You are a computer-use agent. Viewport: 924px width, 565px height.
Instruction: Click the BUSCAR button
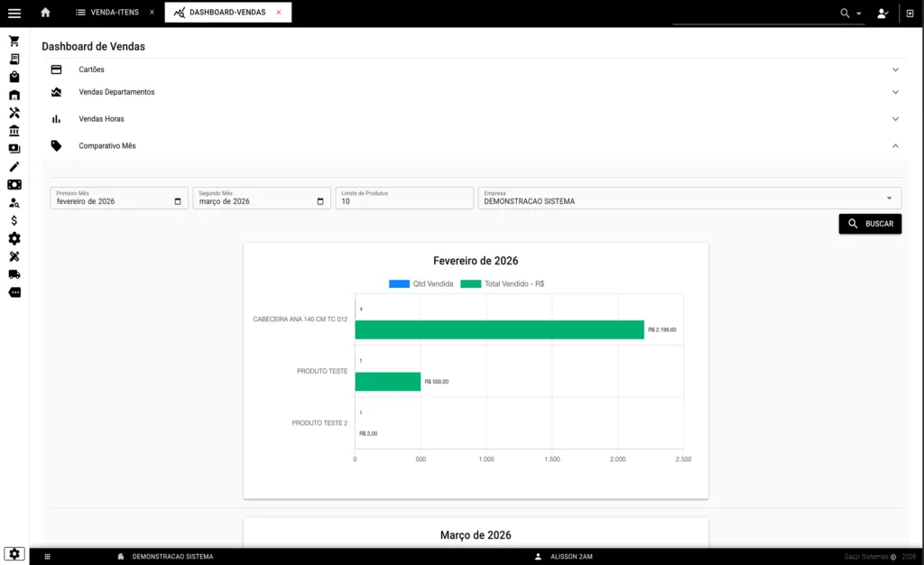(x=869, y=223)
